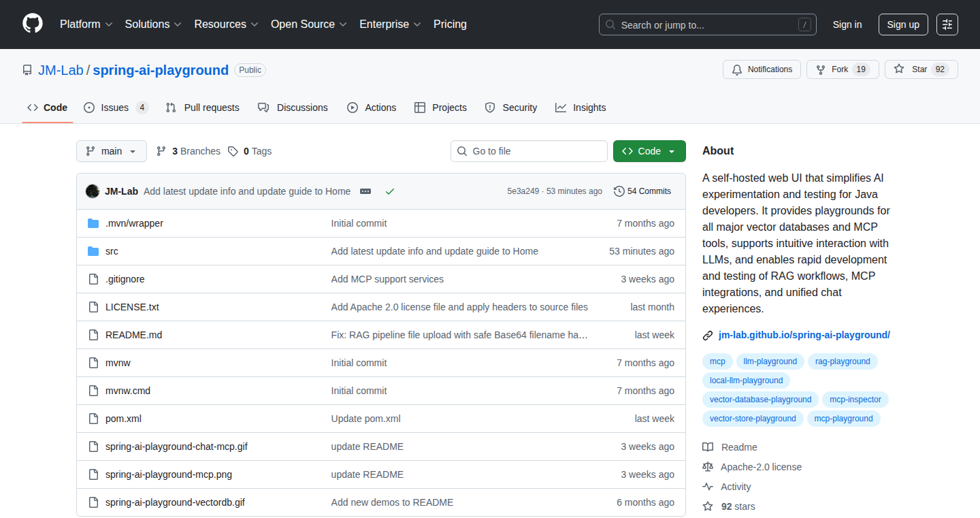Click the Pricing link

point(450,25)
